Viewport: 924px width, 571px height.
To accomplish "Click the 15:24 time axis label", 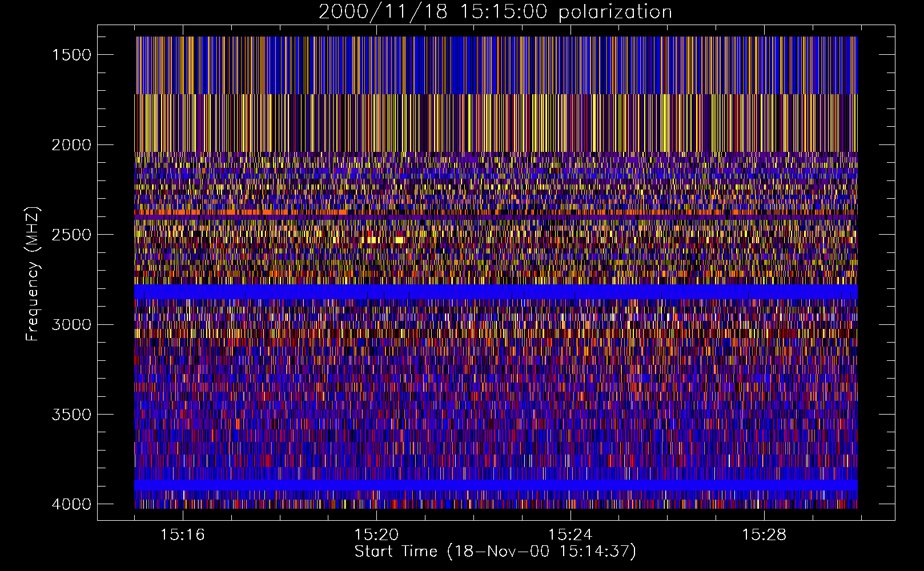I will click(x=571, y=535).
